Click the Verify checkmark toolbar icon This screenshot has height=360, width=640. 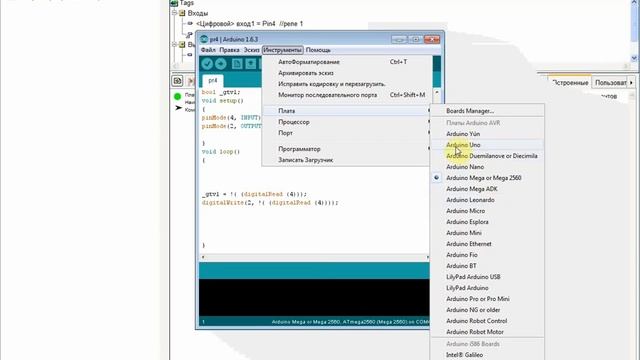click(x=207, y=64)
